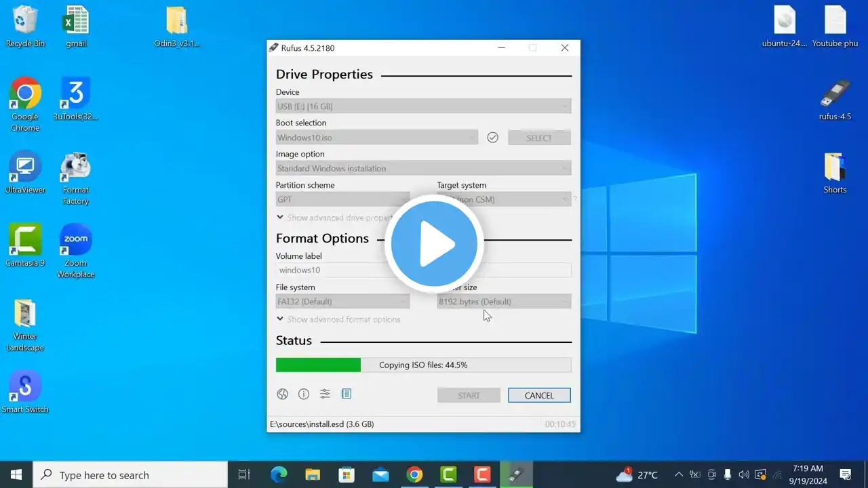This screenshot has height=488, width=868.
Task: Click the START button in Rufus
Action: (469, 395)
